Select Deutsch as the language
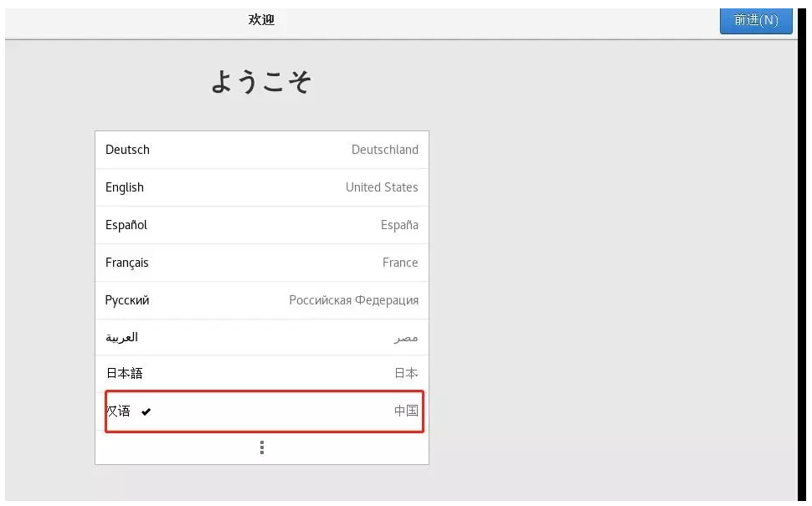The width and height of the screenshot is (812, 506). (x=127, y=150)
